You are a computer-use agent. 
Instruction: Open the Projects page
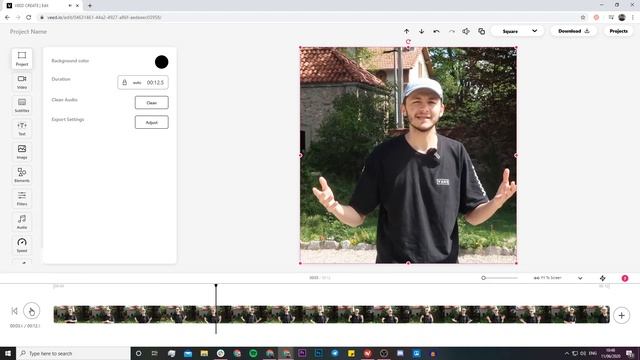(x=618, y=31)
